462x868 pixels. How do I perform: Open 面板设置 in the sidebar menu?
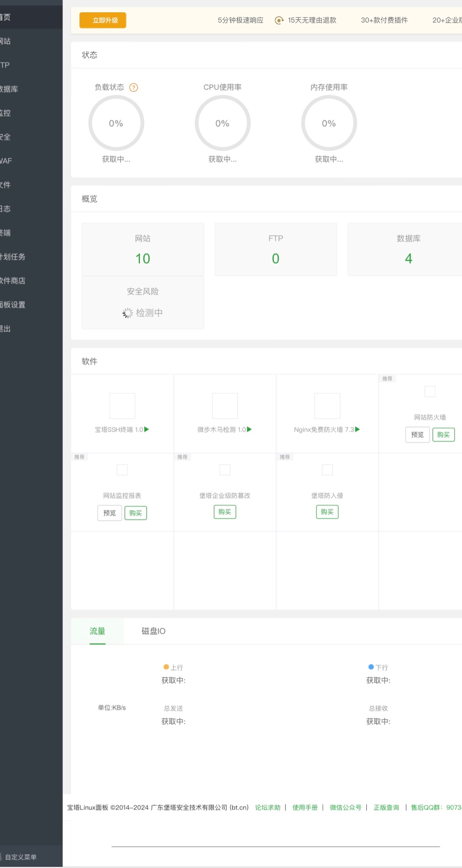[14, 305]
